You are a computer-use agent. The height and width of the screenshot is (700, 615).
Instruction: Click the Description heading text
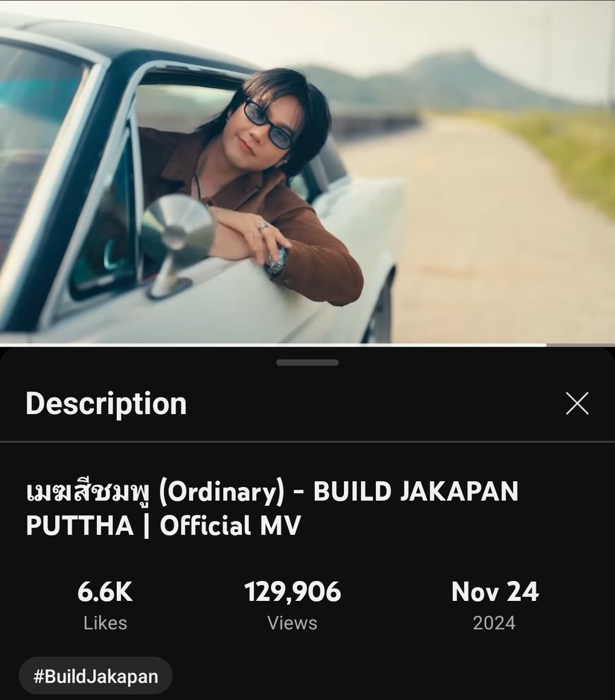tap(106, 404)
